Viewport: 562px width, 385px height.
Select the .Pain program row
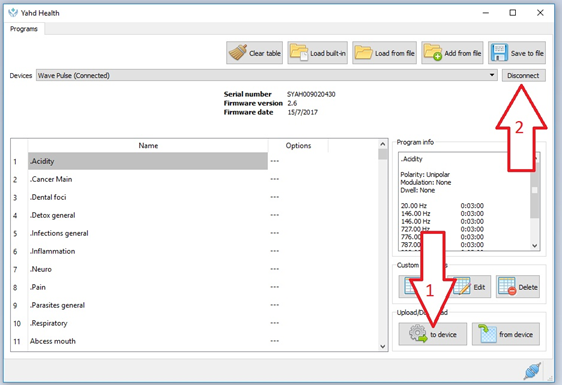pyautogui.click(x=148, y=287)
